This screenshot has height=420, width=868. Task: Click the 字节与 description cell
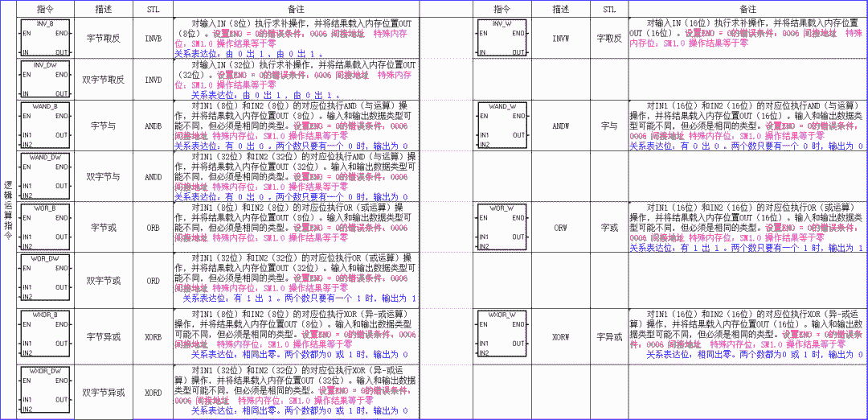pos(104,126)
